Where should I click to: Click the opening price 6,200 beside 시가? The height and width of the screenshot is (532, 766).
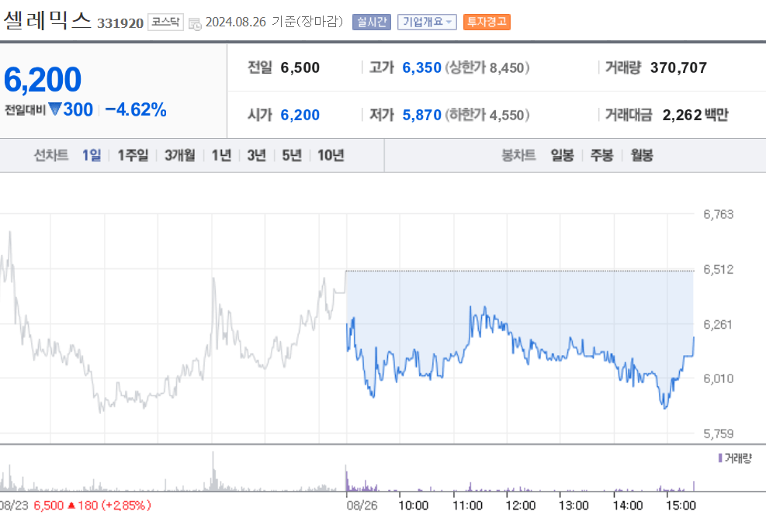pyautogui.click(x=300, y=115)
